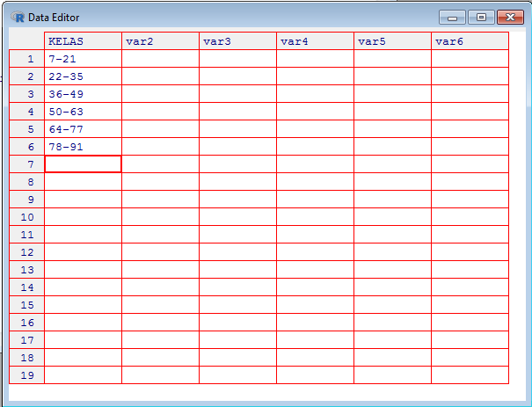Click row header number 15
The width and height of the screenshot is (532, 407).
(x=26, y=305)
